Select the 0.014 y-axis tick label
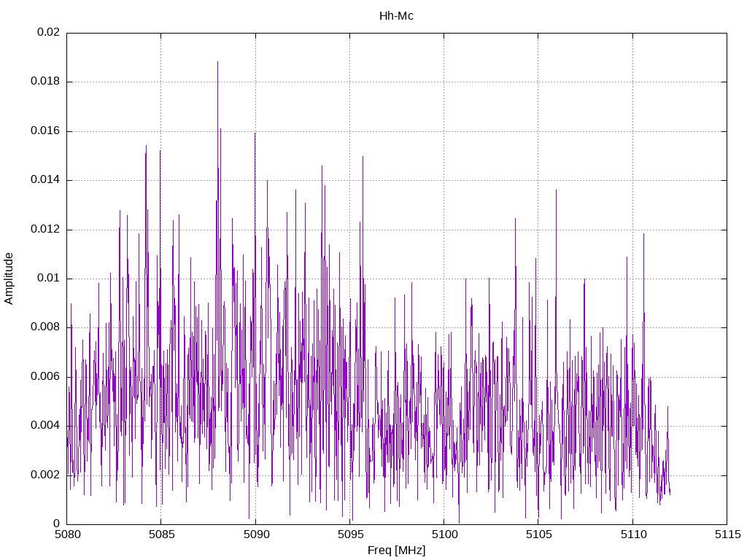Viewport: 747px width, 560px height. (45, 180)
